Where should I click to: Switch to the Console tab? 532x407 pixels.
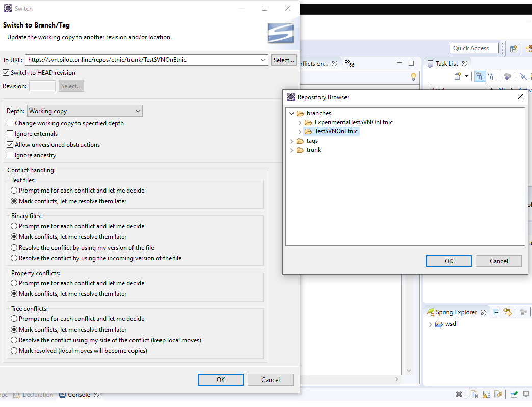coord(78,395)
